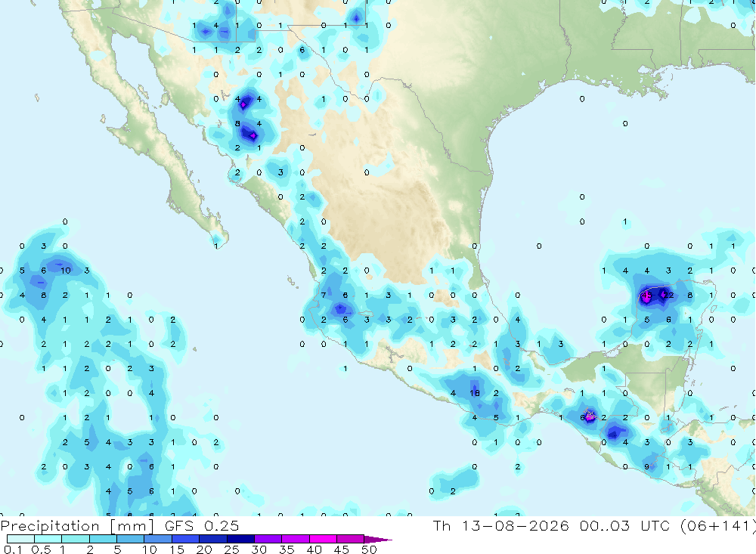The image size is (756, 554).
Task: Click the 35–40 mm violet legend swatch
Action: (x=296, y=539)
